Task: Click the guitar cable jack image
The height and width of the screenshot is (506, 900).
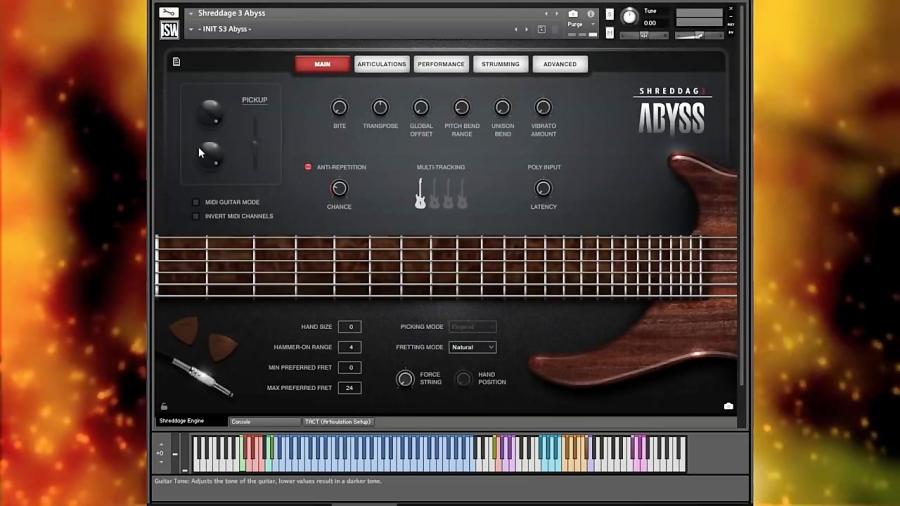Action: point(202,377)
